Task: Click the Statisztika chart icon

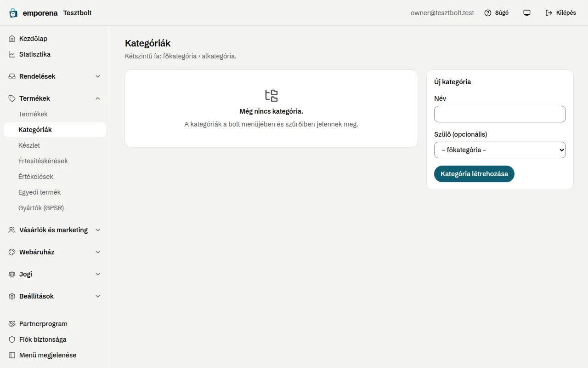Action: coord(12,54)
